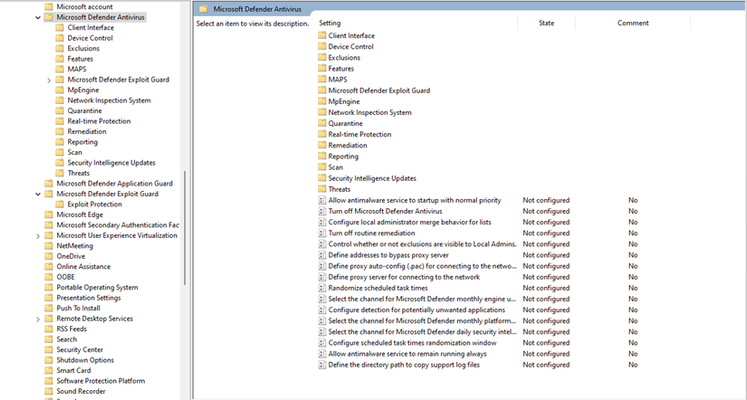Select RSS Feeds tree item

[71, 329]
